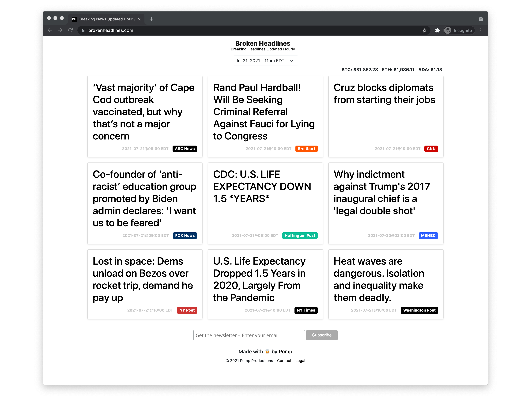Click the Huffington Post source badge

300,235
